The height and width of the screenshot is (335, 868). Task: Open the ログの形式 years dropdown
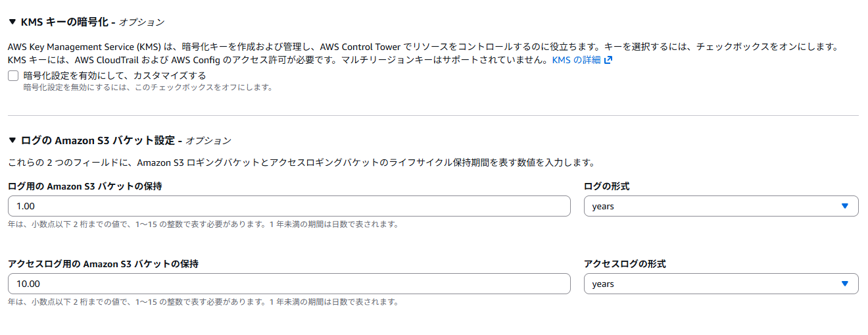pos(721,206)
